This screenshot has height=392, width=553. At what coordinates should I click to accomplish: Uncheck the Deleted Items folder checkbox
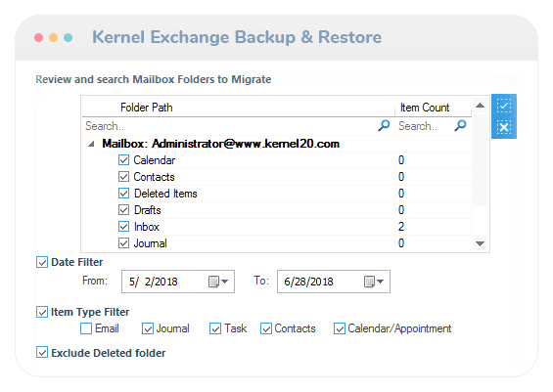pos(123,193)
